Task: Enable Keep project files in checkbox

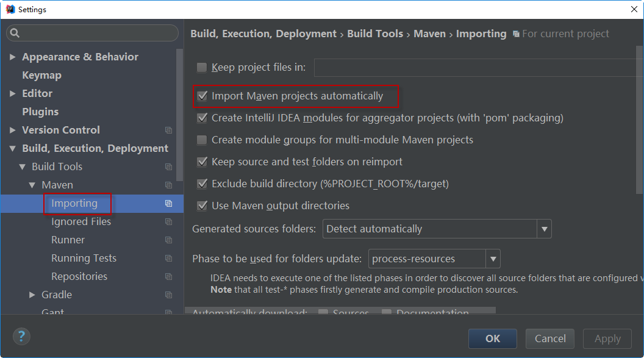Action: pos(202,67)
